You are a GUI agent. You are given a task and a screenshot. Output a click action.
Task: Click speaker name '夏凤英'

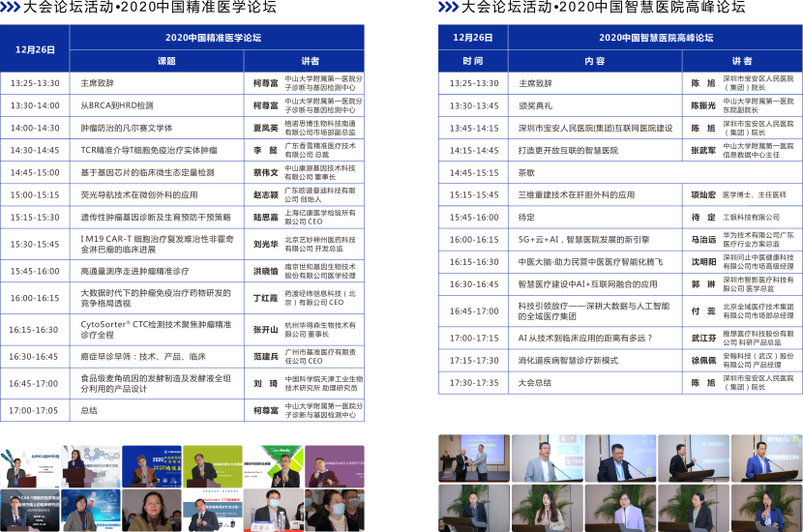[x=266, y=128]
